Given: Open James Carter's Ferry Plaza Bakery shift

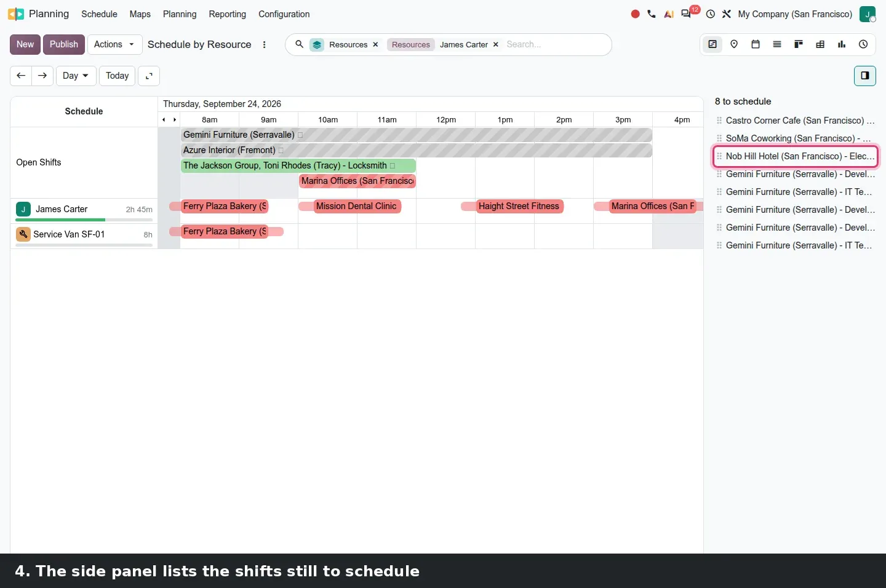Looking at the screenshot, I should pos(224,206).
